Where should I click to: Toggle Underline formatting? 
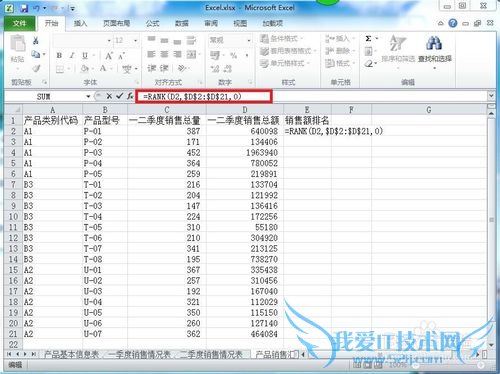[x=85, y=56]
